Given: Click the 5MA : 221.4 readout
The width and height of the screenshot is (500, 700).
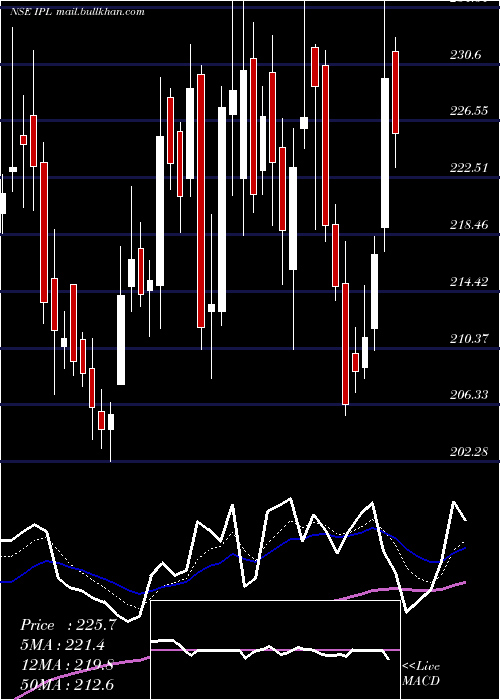Looking at the screenshot, I should [x=65, y=645].
